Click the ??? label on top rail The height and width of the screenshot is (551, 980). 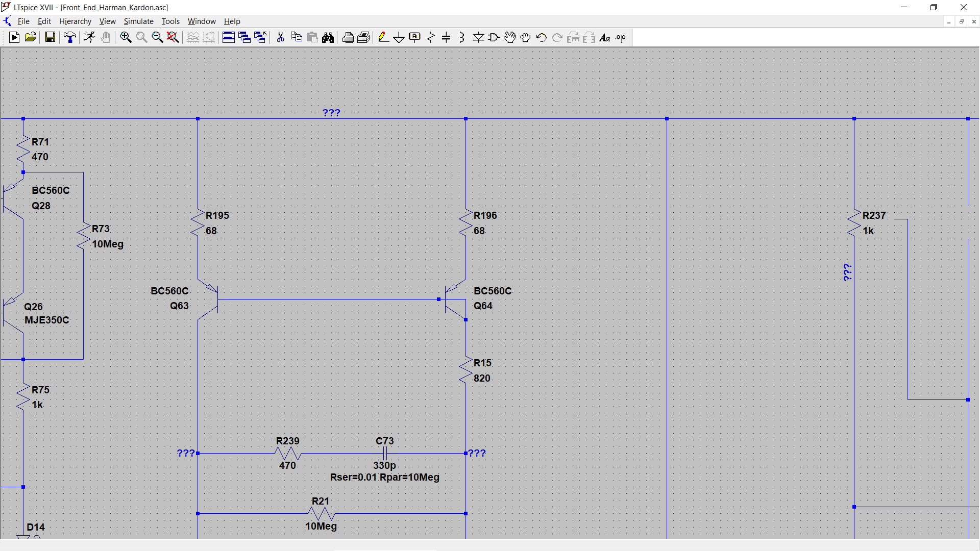[331, 113]
